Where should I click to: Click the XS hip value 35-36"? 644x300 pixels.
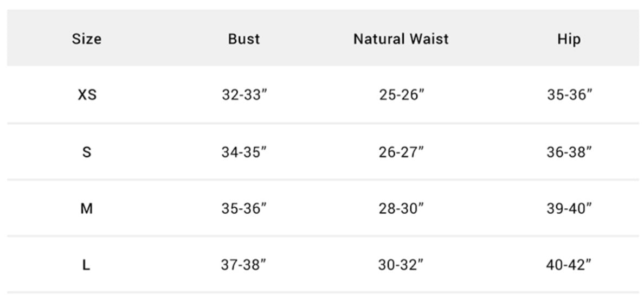tap(569, 95)
